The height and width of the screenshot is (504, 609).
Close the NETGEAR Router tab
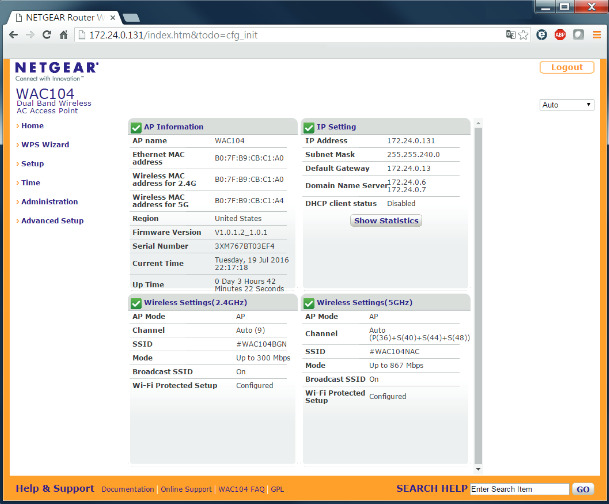pos(112,18)
